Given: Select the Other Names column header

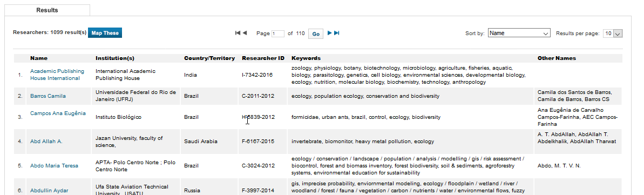Looking at the screenshot, I should click(x=557, y=58).
